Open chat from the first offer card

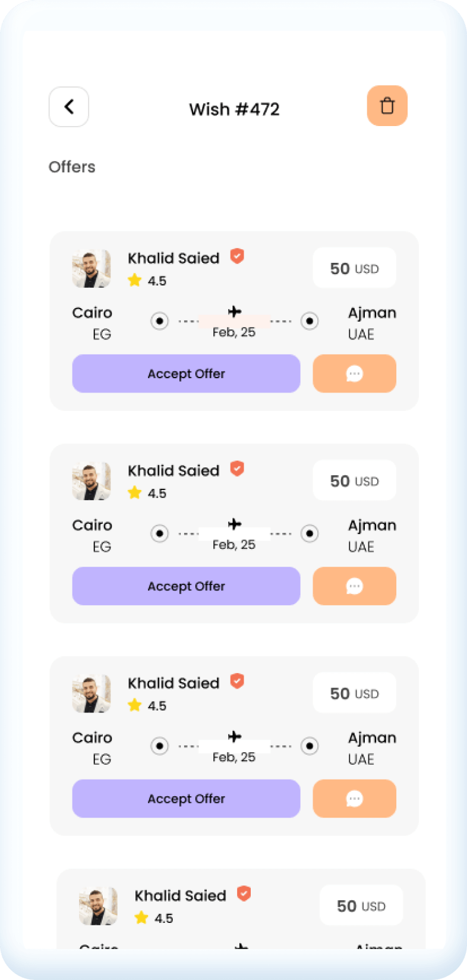coord(355,373)
